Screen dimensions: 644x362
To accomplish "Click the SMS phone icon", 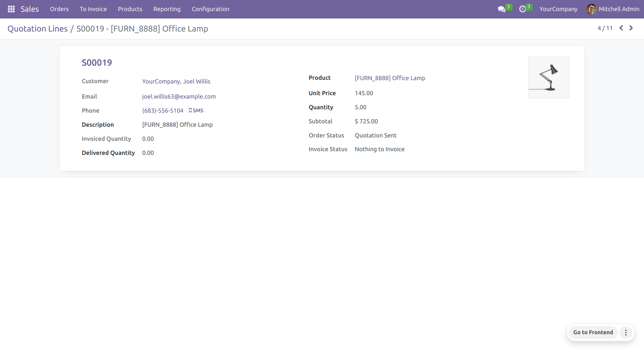I will [x=190, y=110].
